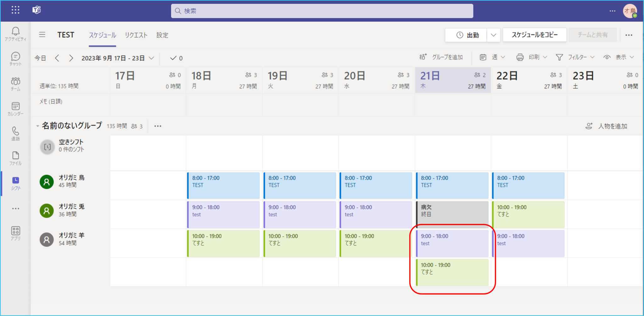
Task: Open the Calendar icon in sidebar
Action: click(x=15, y=109)
